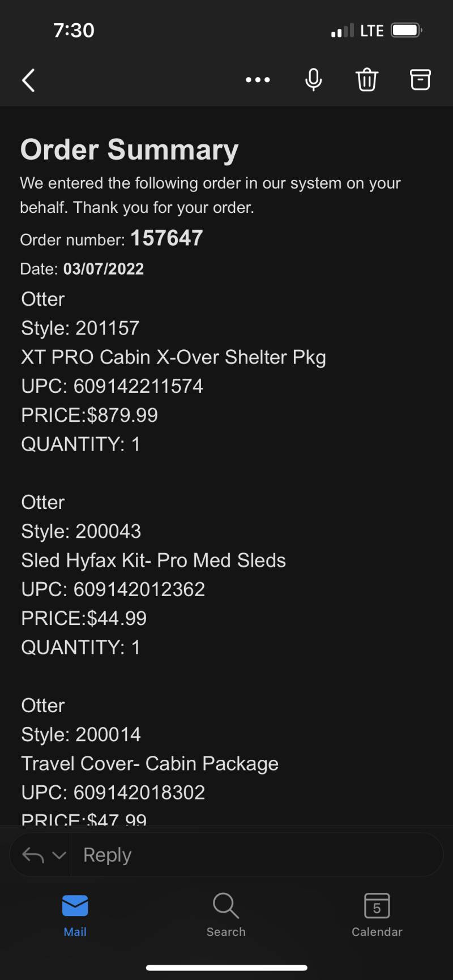
Task: Tap the Reply text field
Action: pyautogui.click(x=256, y=855)
